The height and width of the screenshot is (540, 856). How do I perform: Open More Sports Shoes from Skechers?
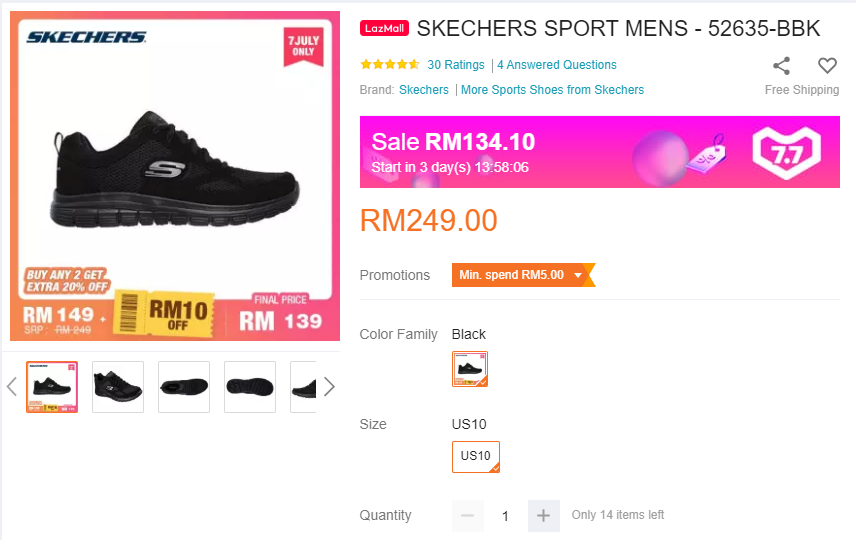point(552,90)
